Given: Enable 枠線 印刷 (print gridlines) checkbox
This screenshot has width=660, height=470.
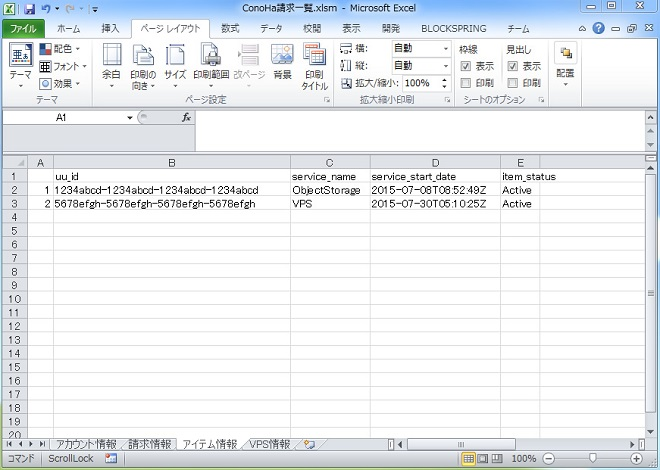Looking at the screenshot, I should 466,83.
